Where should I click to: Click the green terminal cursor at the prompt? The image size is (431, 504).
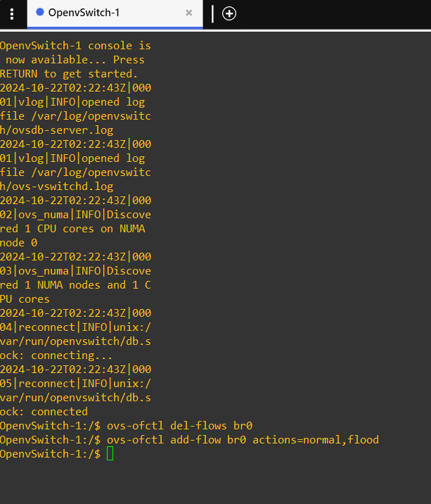click(110, 454)
